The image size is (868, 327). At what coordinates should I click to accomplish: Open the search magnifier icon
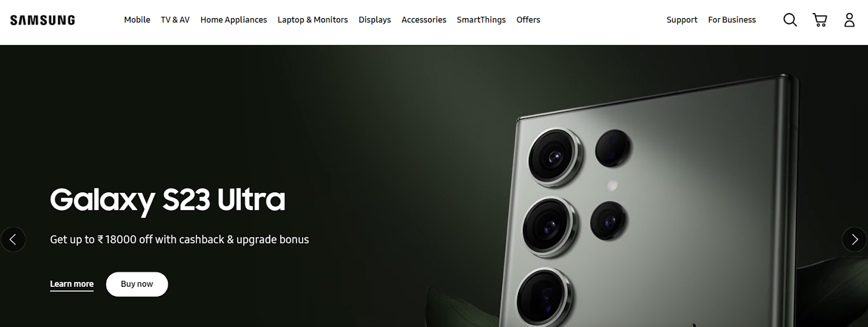(x=790, y=20)
